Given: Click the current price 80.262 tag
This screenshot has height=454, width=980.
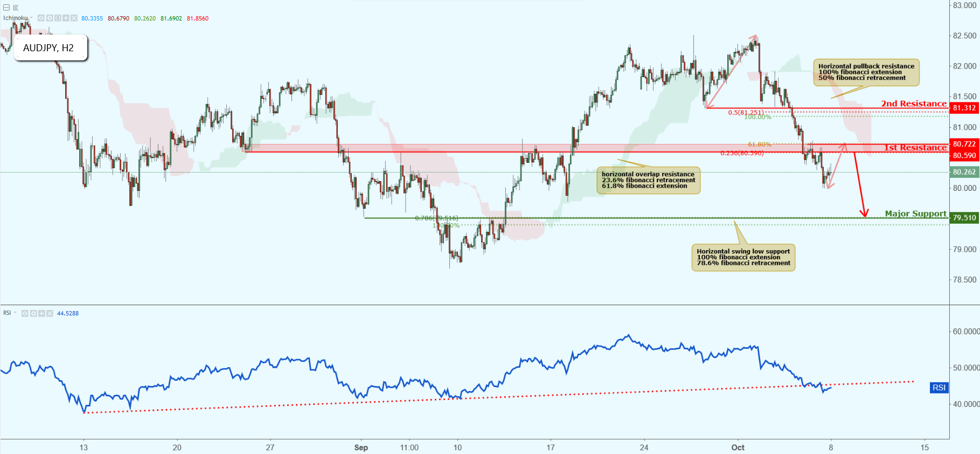Looking at the screenshot, I should [x=964, y=172].
